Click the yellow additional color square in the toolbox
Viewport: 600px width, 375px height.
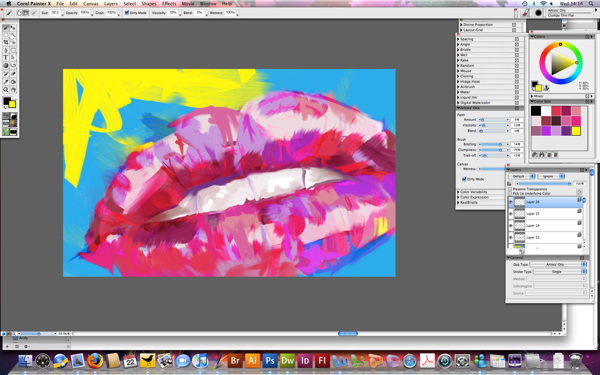tap(12, 104)
